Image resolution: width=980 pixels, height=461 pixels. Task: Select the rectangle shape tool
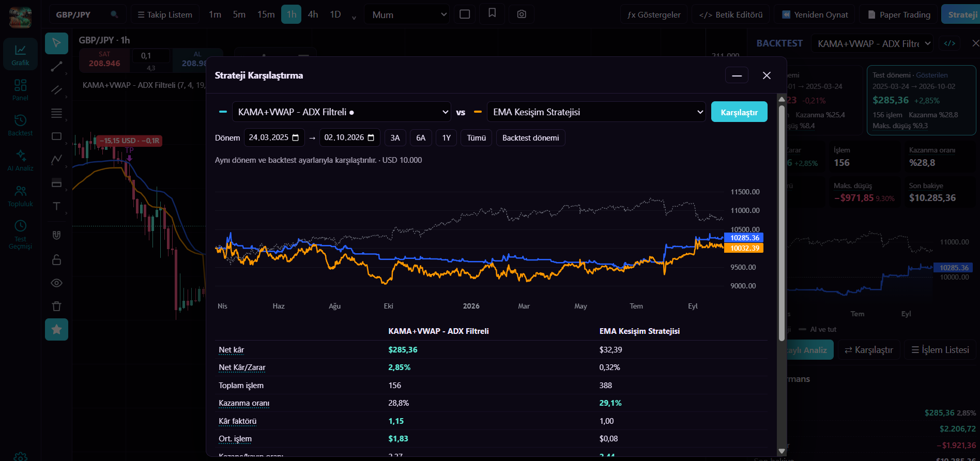point(56,136)
